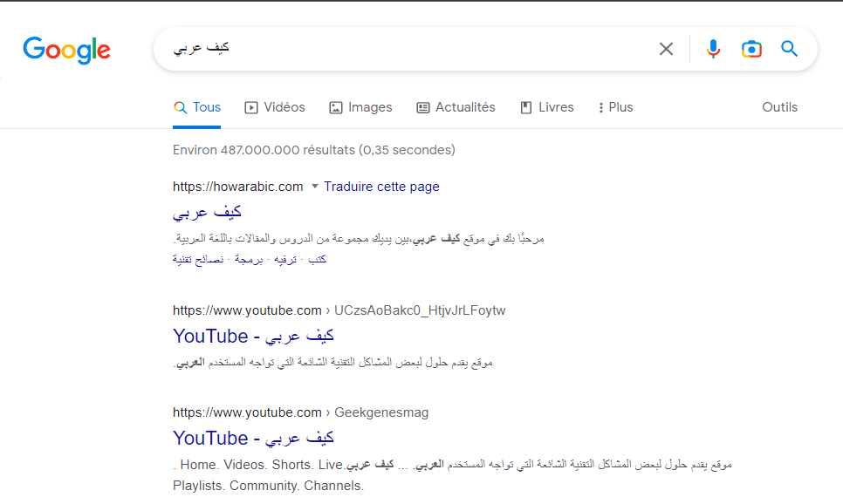
Task: Click the three-dot icon beside Plus
Action: click(600, 108)
